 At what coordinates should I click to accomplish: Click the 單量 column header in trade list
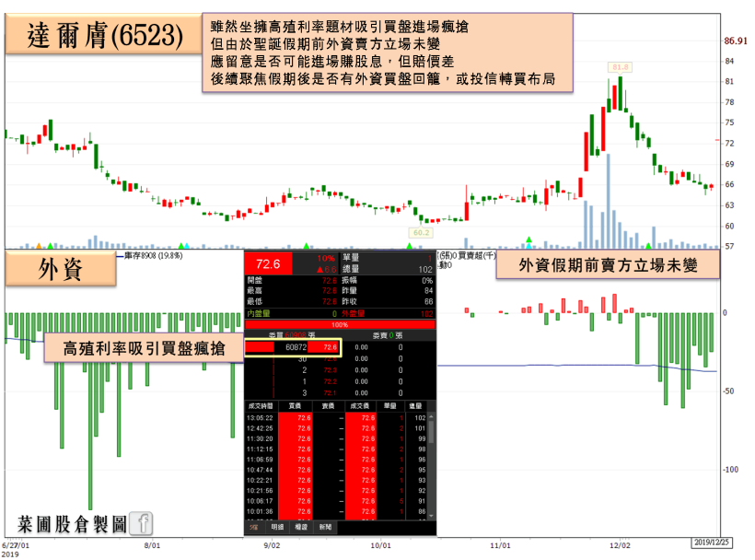click(390, 406)
